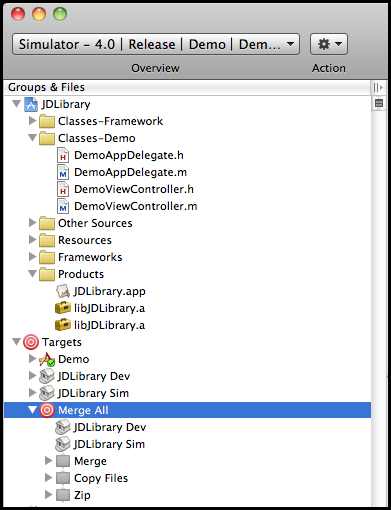Open the Action gear menu
The height and width of the screenshot is (510, 391).
click(x=329, y=44)
